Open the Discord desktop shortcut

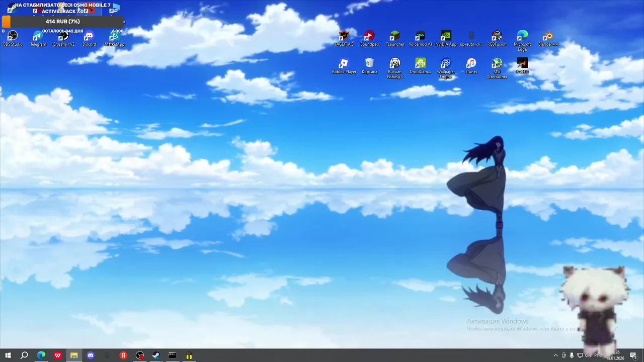click(89, 38)
